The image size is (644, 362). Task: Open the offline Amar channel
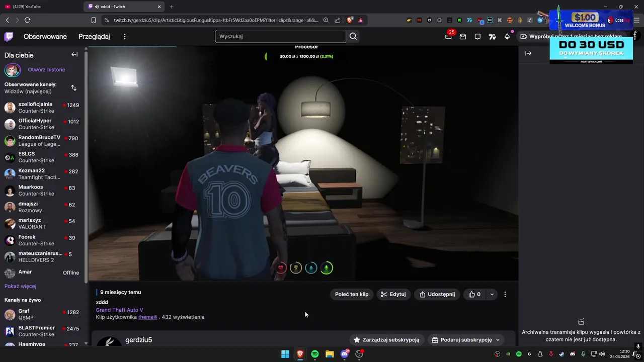42,273
